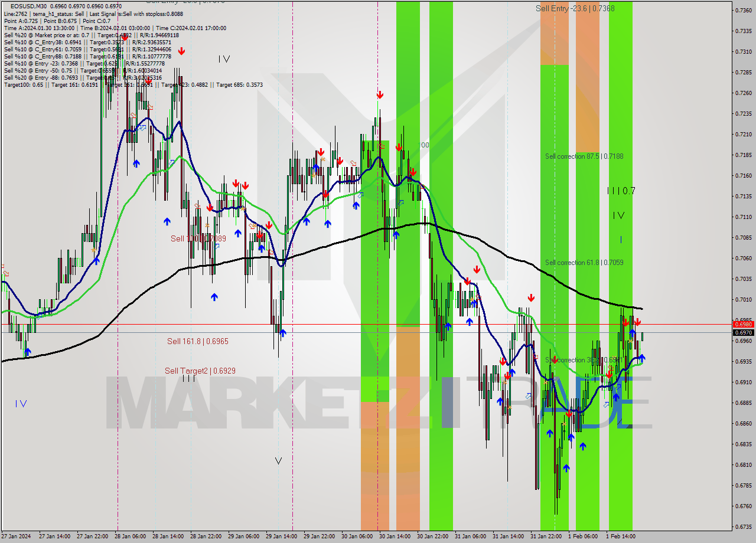756x543 pixels.
Task: Click the 0.6810 price axis label
Action: click(x=743, y=465)
